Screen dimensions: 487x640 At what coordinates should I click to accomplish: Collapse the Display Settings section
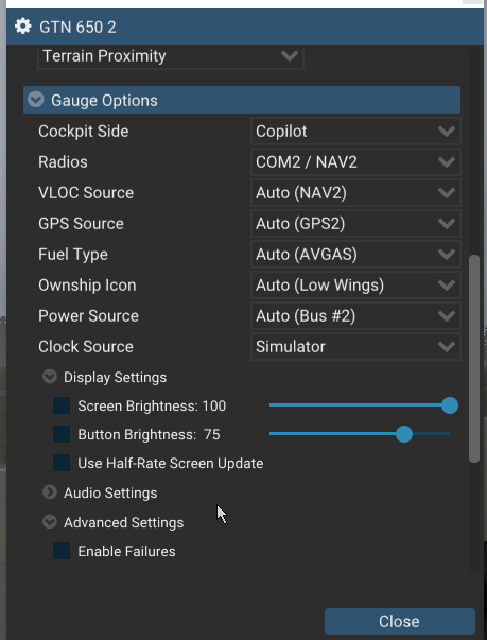pos(49,377)
